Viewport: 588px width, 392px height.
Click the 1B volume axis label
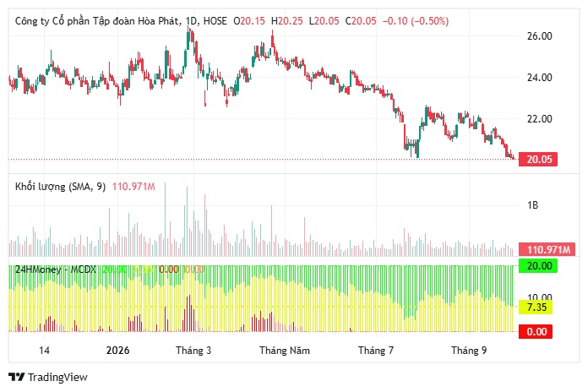[x=532, y=205]
